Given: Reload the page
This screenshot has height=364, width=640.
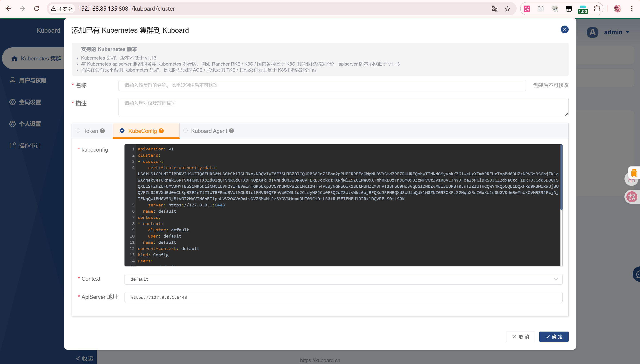Looking at the screenshot, I should coord(36,9).
